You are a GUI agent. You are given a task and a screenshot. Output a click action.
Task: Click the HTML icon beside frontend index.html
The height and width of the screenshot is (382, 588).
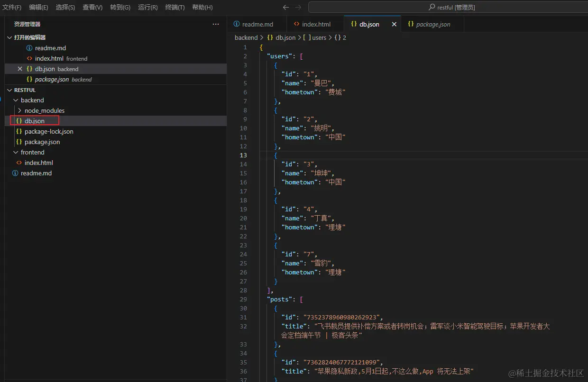click(x=19, y=163)
